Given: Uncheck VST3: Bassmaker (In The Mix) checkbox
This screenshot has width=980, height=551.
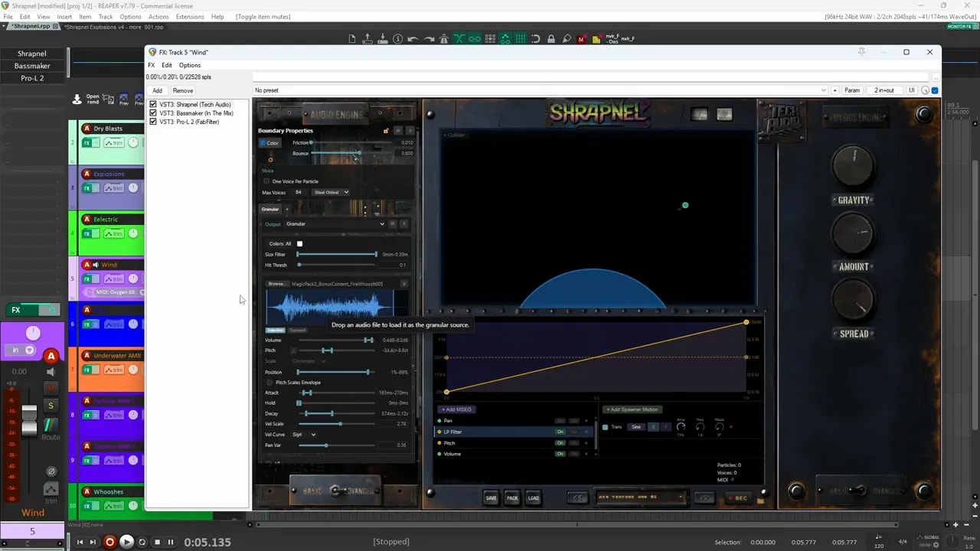Looking at the screenshot, I should pos(153,113).
